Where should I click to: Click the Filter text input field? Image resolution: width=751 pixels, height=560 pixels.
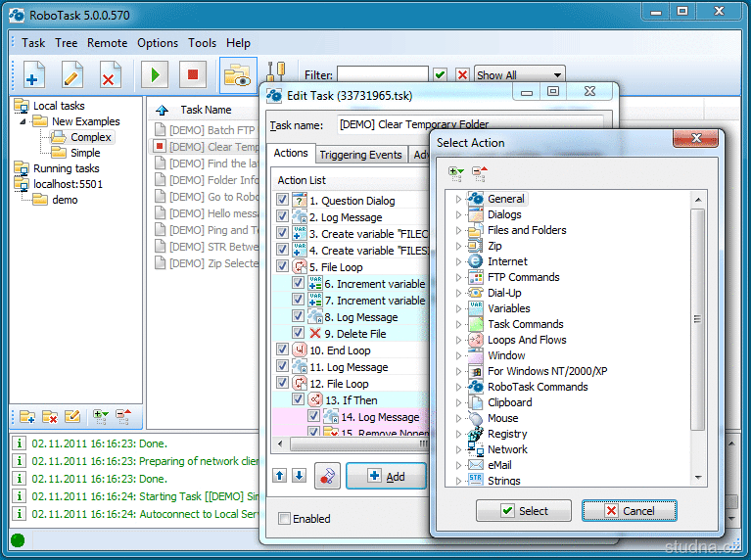pyautogui.click(x=382, y=75)
